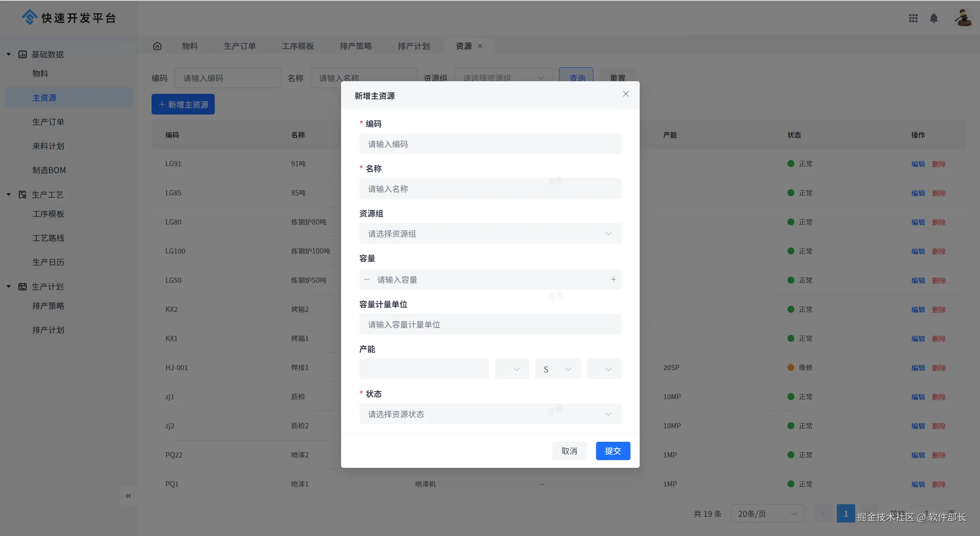Click the 提交 submit button
This screenshot has width=980, height=536.
[613, 451]
